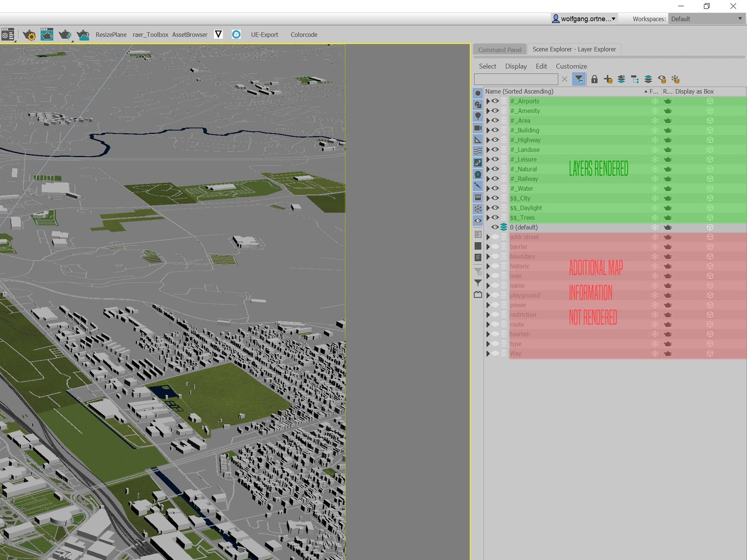Open the Display menu in Scene Explorer
Image resolution: width=747 pixels, height=560 pixels.
pos(516,66)
